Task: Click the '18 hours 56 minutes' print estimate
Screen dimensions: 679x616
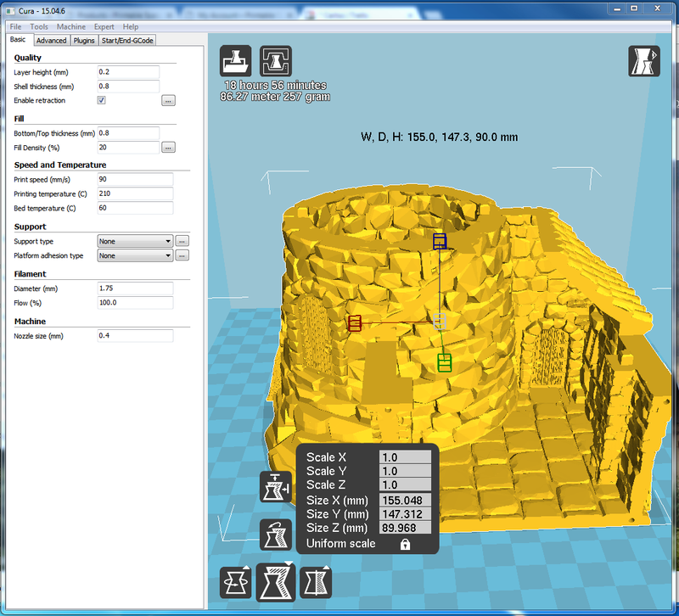Action: click(x=275, y=86)
